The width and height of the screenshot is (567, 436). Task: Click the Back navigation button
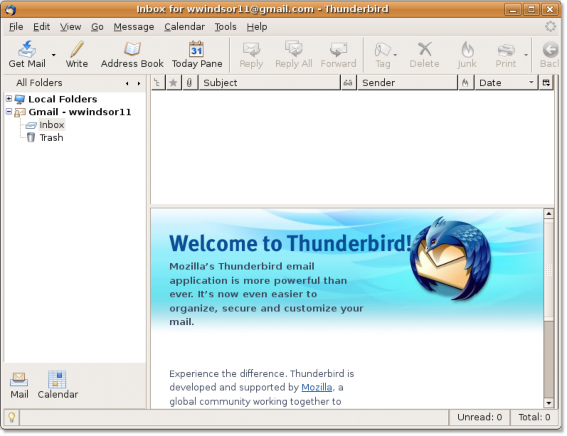(x=550, y=54)
